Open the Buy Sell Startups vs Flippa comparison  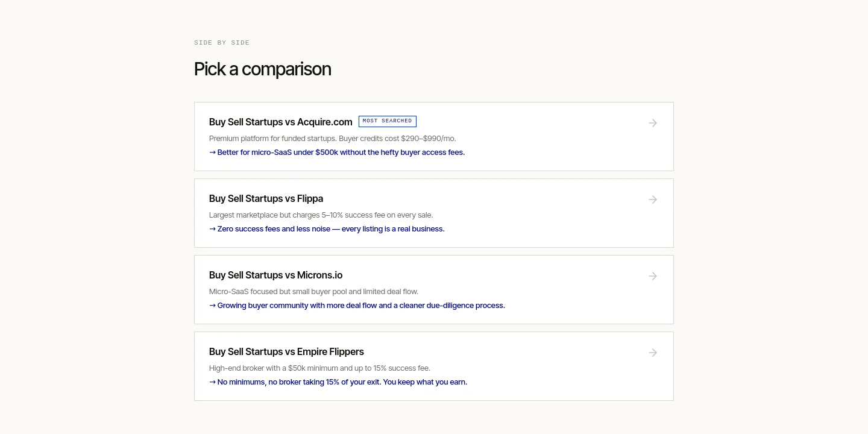(x=434, y=213)
